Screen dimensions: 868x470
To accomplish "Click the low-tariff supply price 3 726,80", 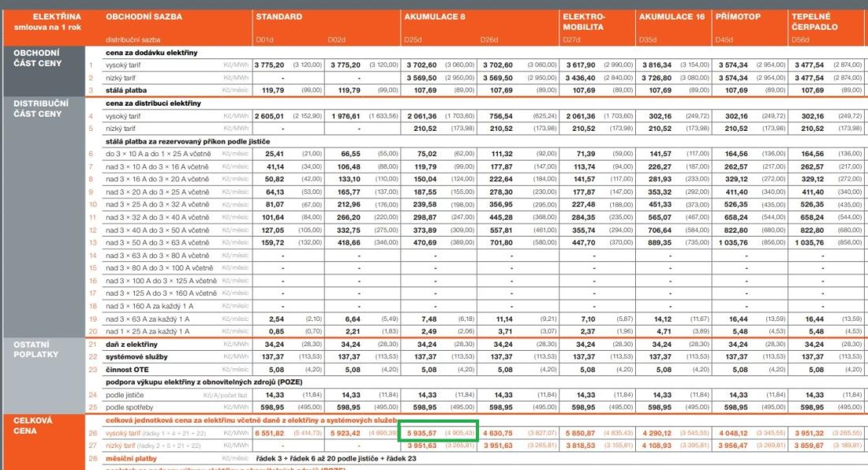I will tap(657, 78).
